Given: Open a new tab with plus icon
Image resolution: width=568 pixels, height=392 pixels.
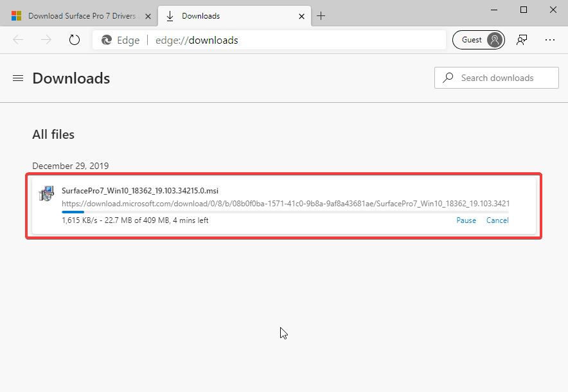Looking at the screenshot, I should point(321,16).
